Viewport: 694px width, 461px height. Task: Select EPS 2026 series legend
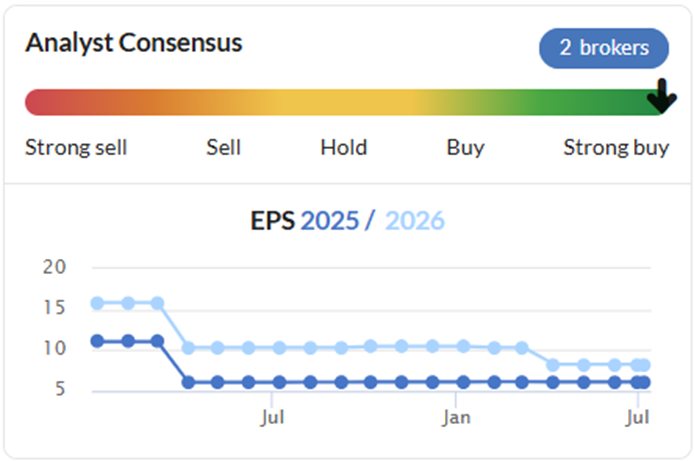(415, 220)
